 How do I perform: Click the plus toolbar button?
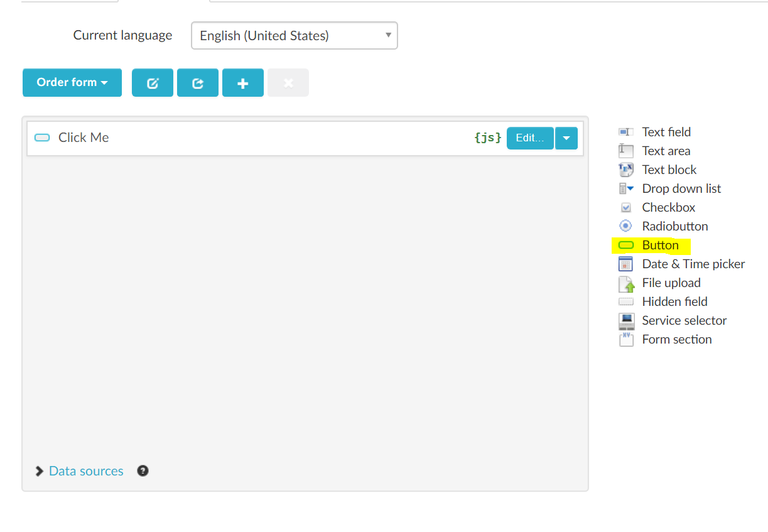(x=242, y=82)
